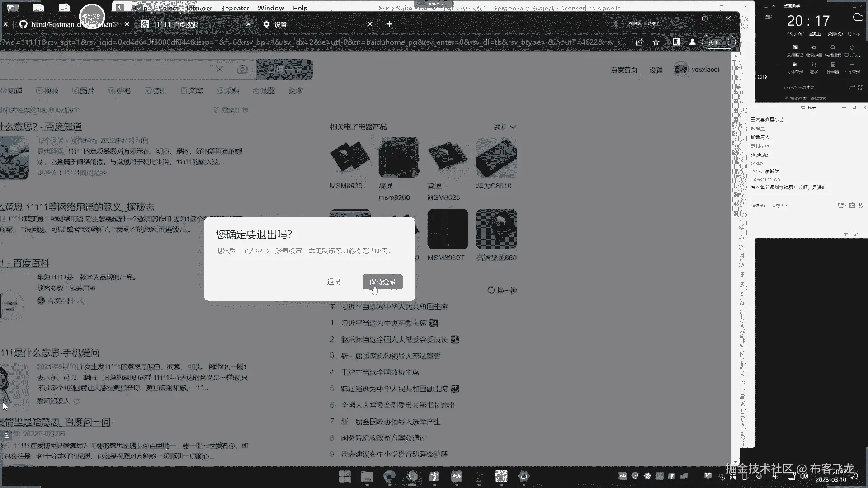Open the 发送至 recipient dropdown in chat
The height and width of the screenshot is (488, 868).
(x=779, y=206)
